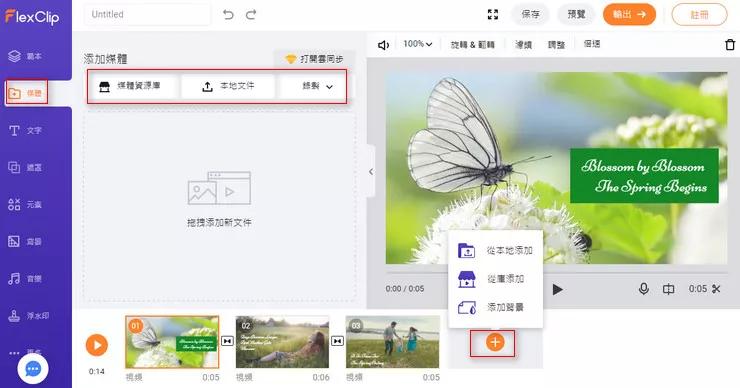
Task: Play the whole timeline with orange button
Action: [97, 345]
